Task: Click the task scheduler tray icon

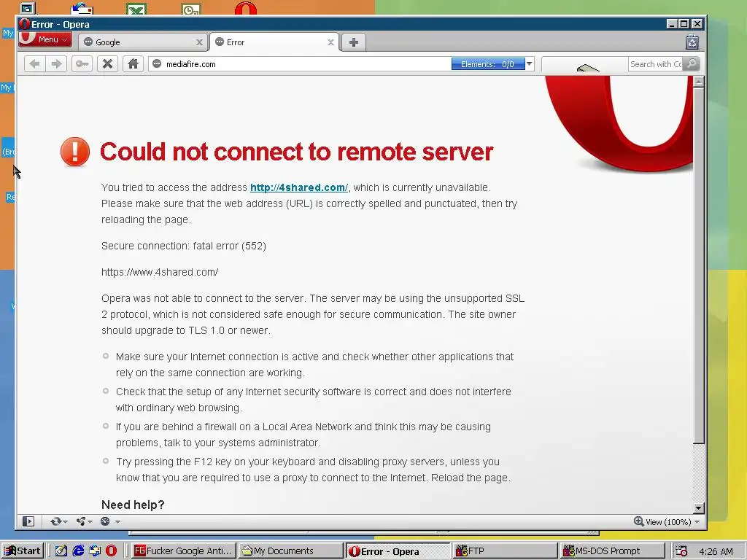Action: pyautogui.click(x=681, y=551)
